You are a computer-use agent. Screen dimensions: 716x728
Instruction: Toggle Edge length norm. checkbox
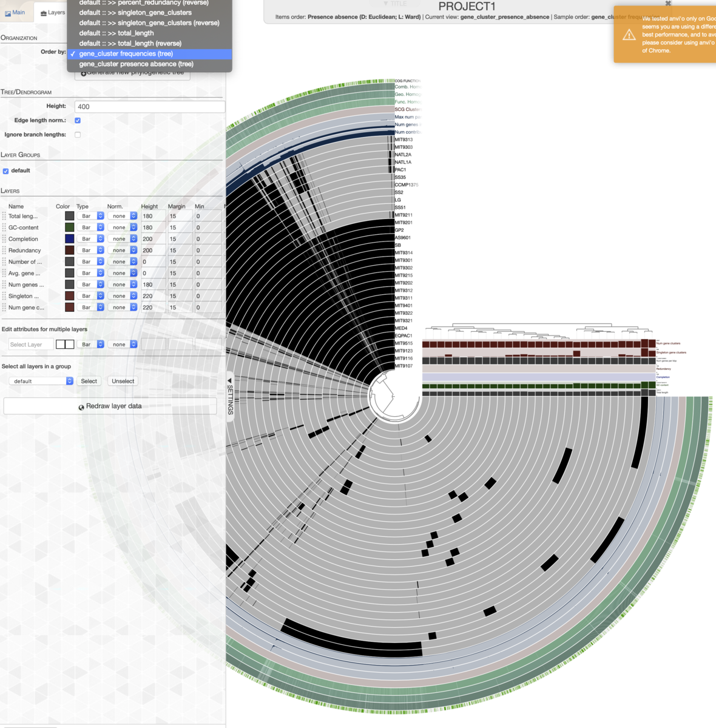click(78, 120)
